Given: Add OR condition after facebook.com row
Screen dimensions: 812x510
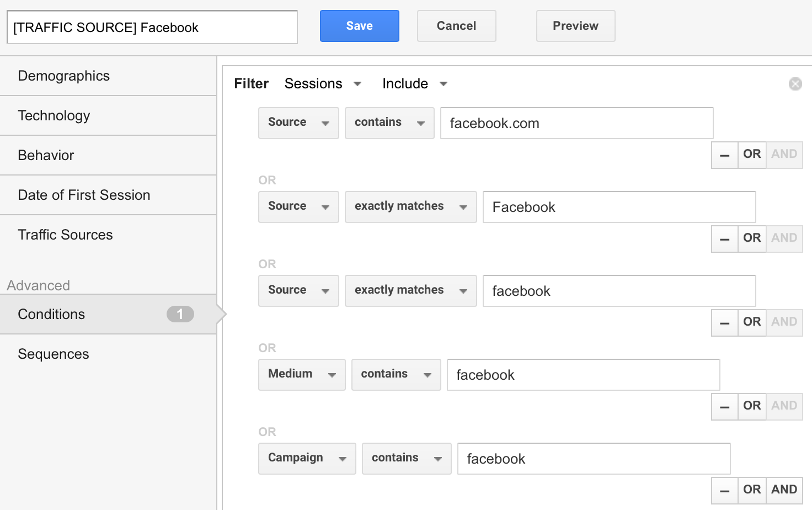Looking at the screenshot, I should 752,155.
